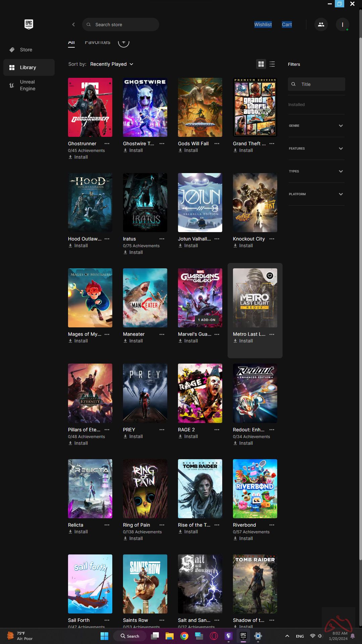
Task: Open the user profile avatar menu
Action: pyautogui.click(x=342, y=24)
